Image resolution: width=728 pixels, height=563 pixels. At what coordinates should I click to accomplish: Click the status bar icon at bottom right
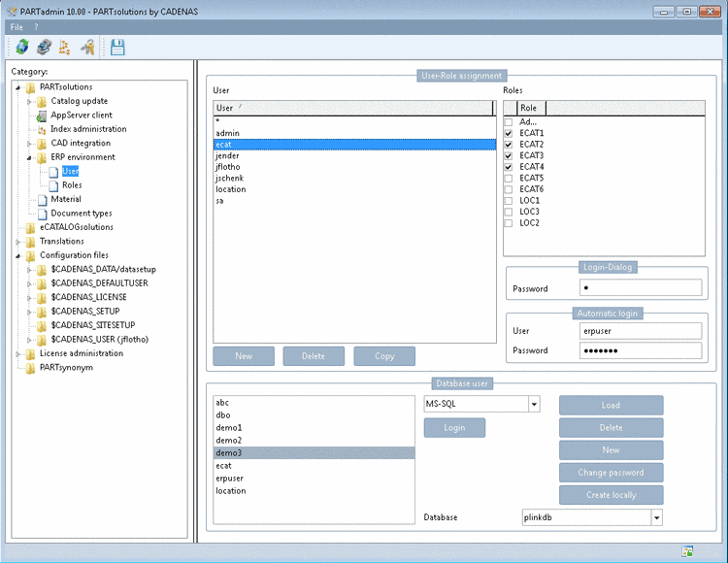coord(687,550)
